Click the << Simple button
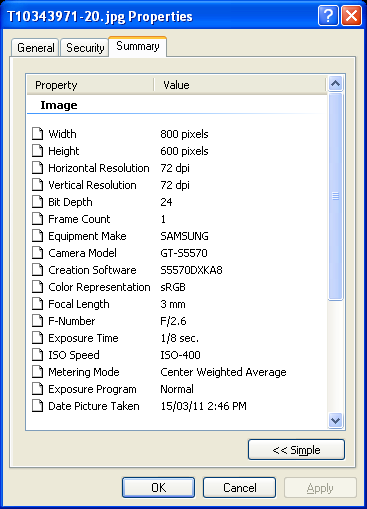 coord(296,450)
